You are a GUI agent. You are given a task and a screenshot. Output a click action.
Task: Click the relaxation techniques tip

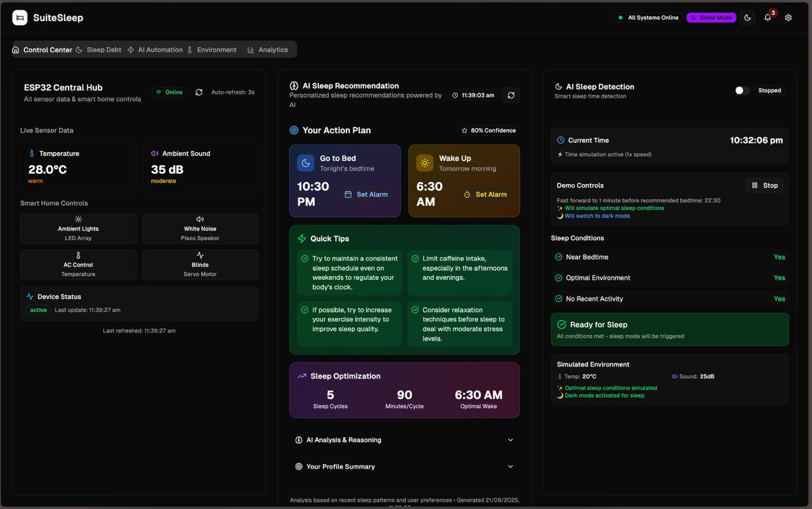pyautogui.click(x=460, y=324)
